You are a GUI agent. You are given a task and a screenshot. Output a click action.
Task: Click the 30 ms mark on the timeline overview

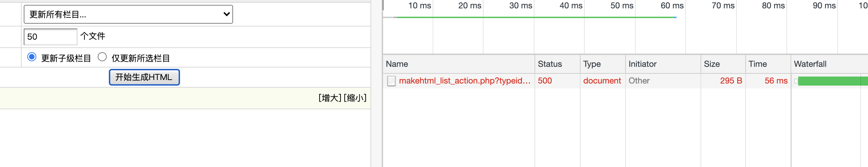coord(521,6)
